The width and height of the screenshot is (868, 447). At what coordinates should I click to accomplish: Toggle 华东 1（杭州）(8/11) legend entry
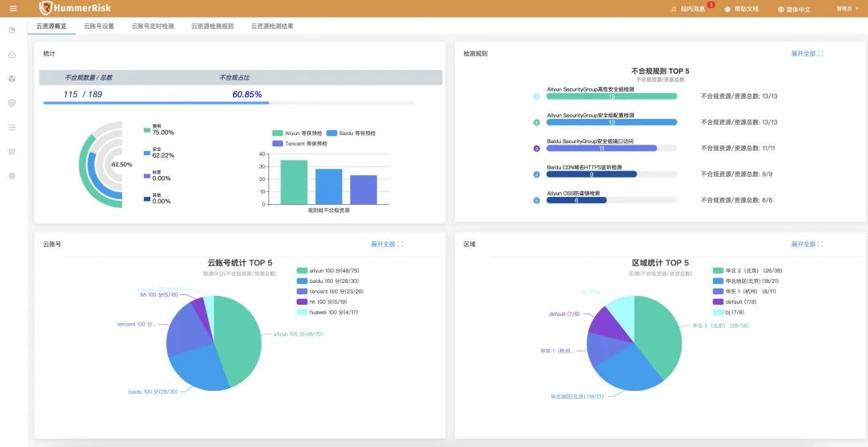pos(744,291)
